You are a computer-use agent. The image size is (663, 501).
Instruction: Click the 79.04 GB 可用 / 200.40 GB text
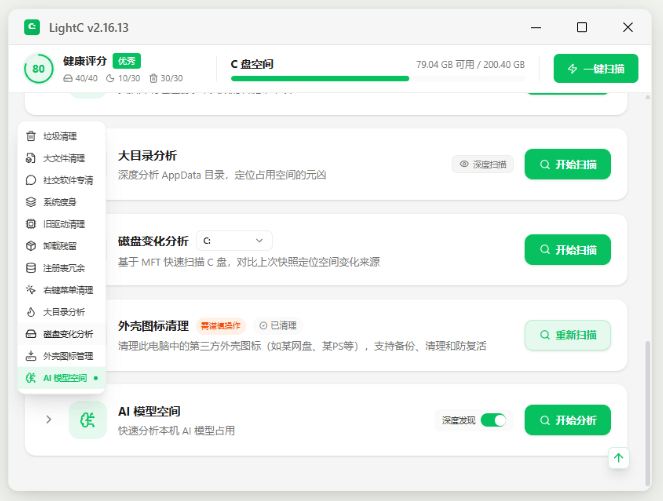[x=470, y=65]
